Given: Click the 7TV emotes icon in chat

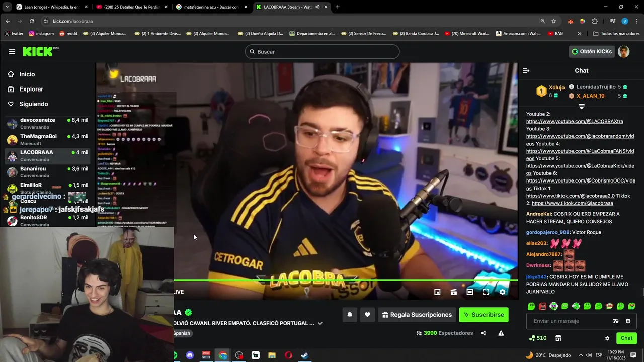Looking at the screenshot, I should tap(615, 321).
